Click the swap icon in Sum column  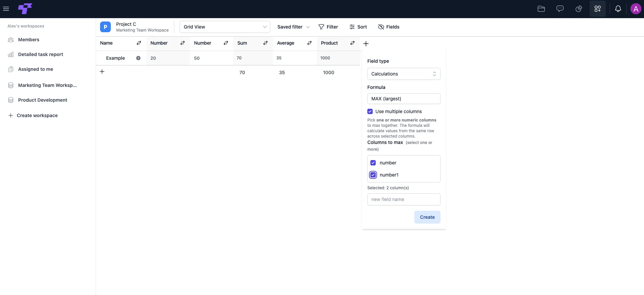pos(265,43)
